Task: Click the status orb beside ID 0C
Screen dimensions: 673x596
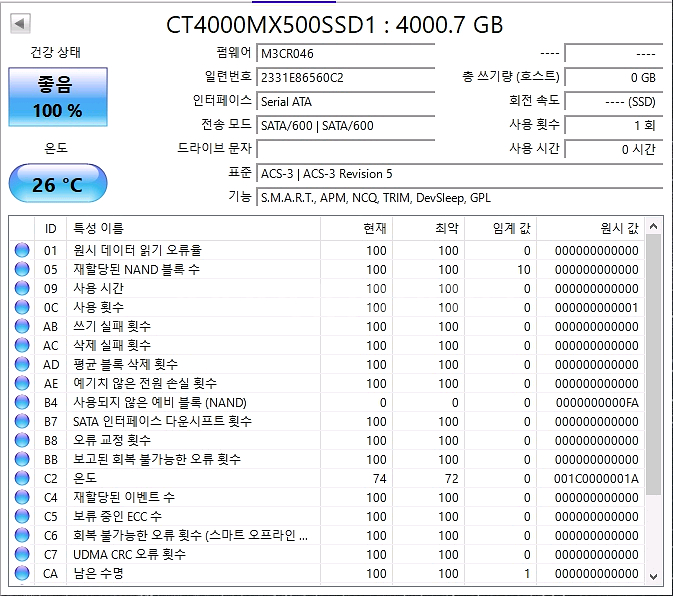Action: [x=22, y=307]
